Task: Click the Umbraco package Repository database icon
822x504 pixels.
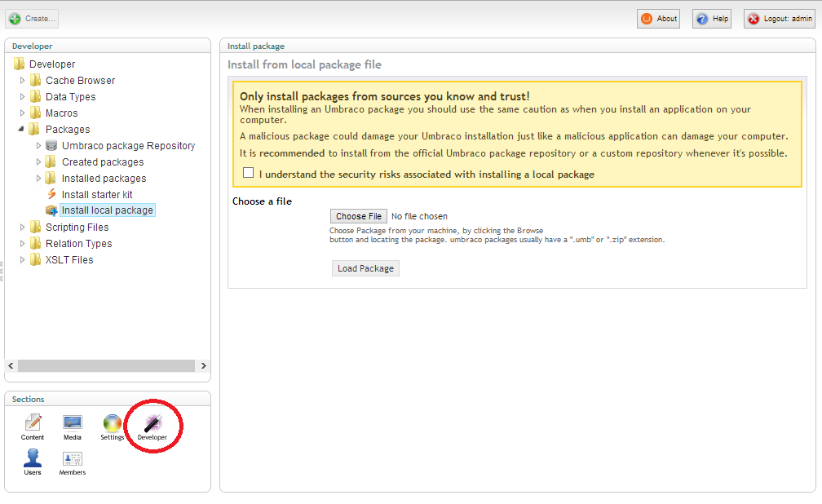Action: 51,145
